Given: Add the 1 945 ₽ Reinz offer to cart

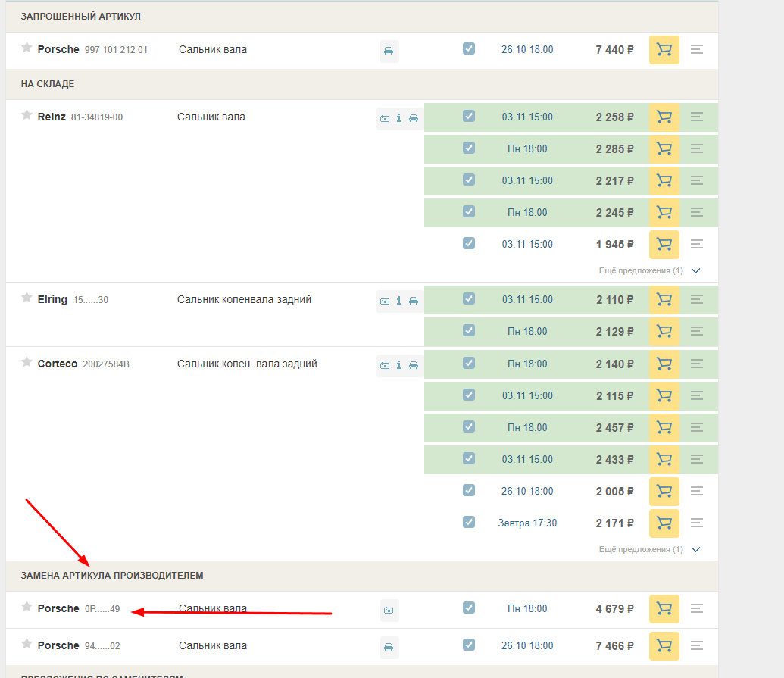Looking at the screenshot, I should click(664, 245).
